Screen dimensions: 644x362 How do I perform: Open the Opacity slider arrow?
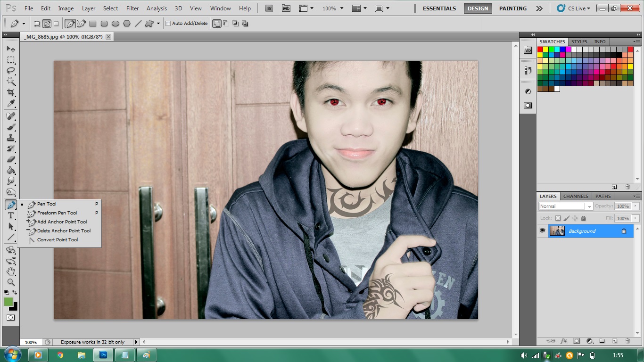[x=636, y=206]
